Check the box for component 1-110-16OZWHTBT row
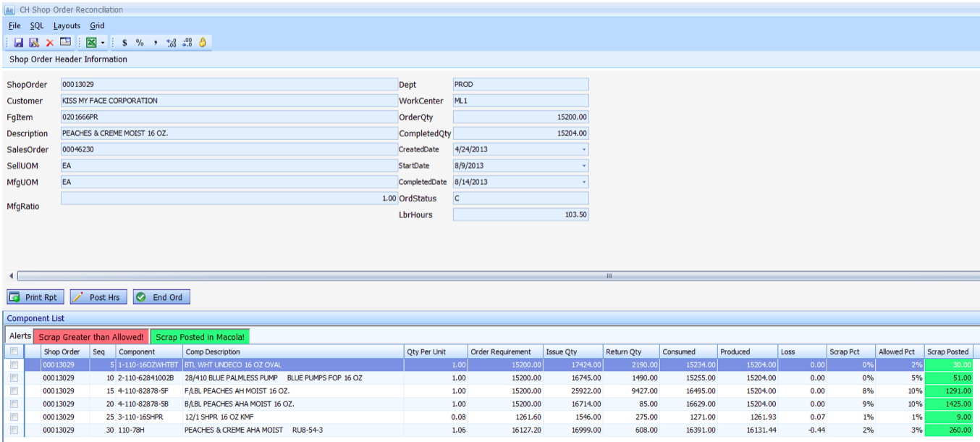The image size is (980, 442). [x=14, y=365]
